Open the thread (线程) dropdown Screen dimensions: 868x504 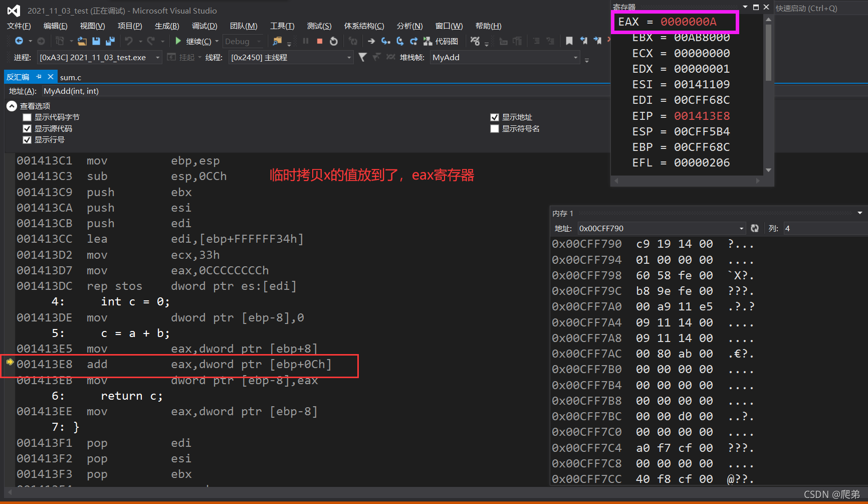[349, 58]
